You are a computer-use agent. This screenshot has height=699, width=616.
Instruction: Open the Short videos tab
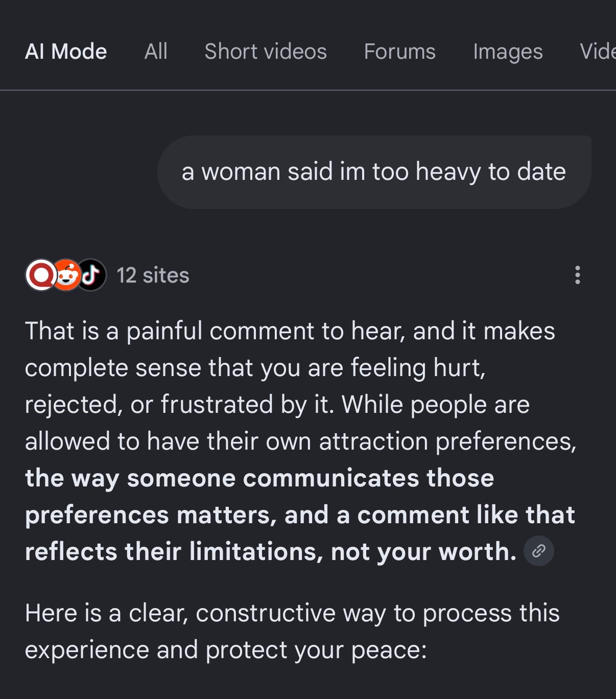click(266, 52)
